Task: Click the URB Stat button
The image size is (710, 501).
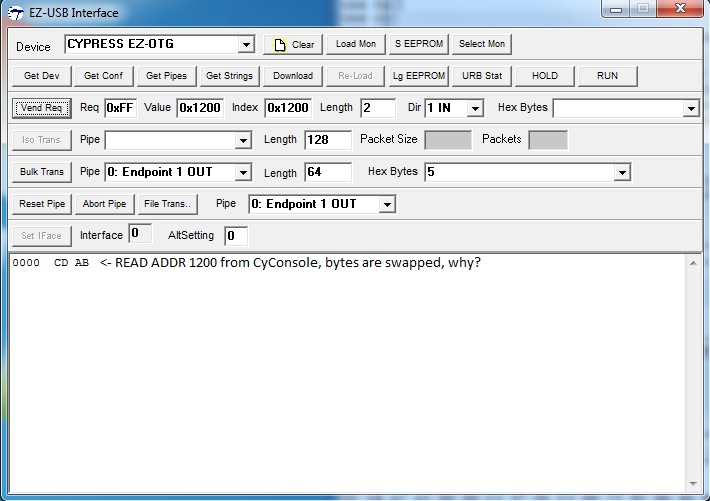Action: (x=482, y=76)
